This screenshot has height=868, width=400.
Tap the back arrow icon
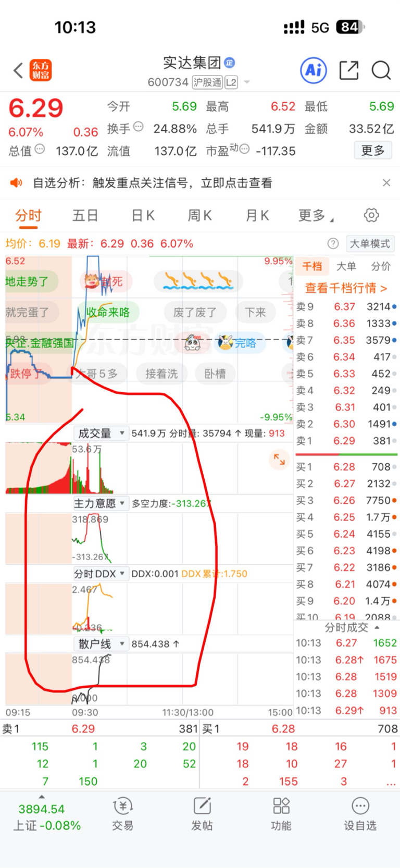click(18, 70)
